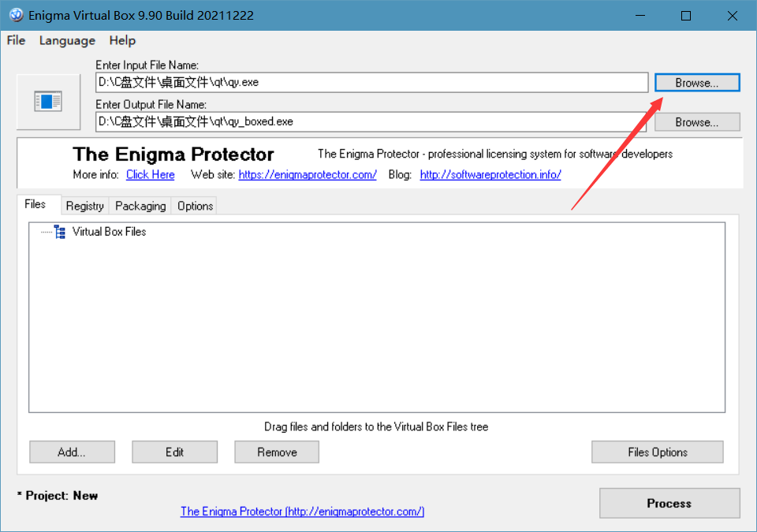The image size is (757, 532).
Task: Follow the bottom Enigma Protector link
Action: click(302, 512)
